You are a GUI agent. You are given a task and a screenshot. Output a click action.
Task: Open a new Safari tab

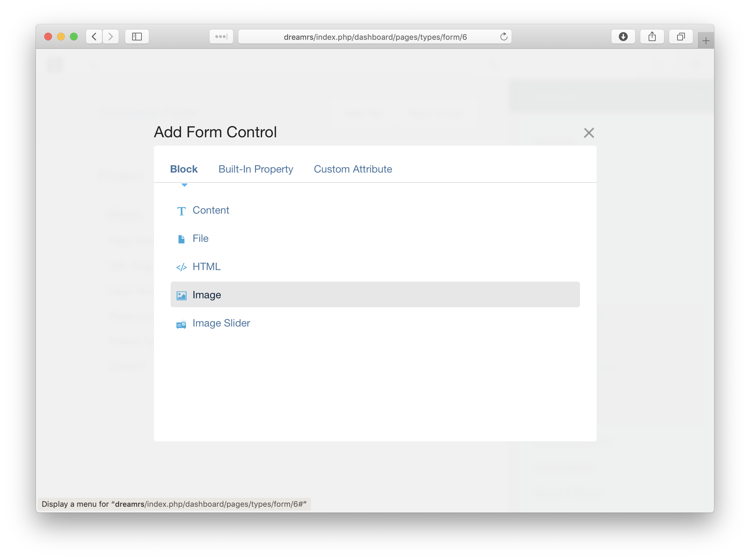[x=706, y=41]
